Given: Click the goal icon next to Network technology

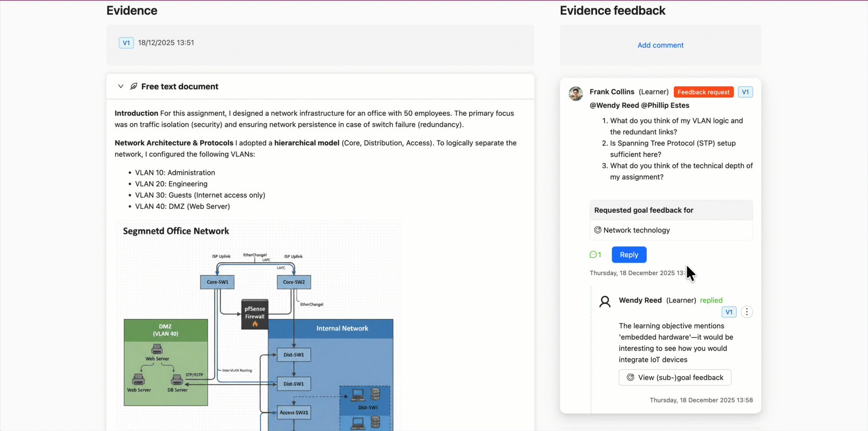Looking at the screenshot, I should [598, 230].
